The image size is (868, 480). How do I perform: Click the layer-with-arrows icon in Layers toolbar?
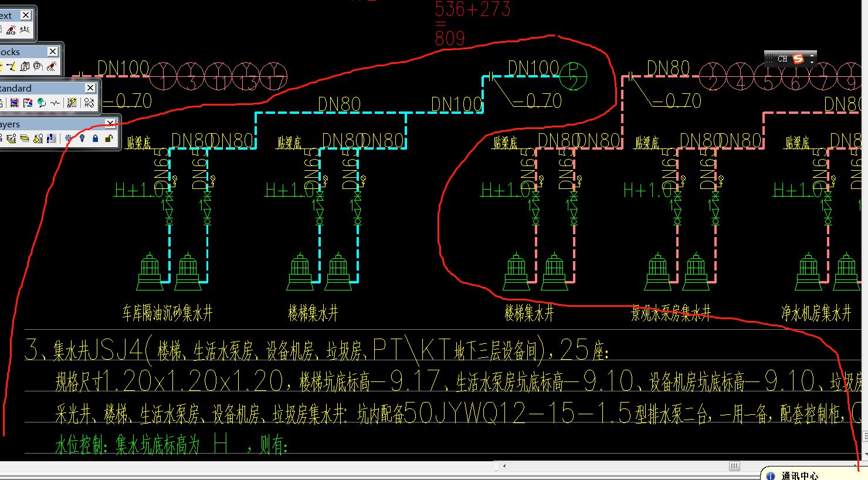click(11, 138)
